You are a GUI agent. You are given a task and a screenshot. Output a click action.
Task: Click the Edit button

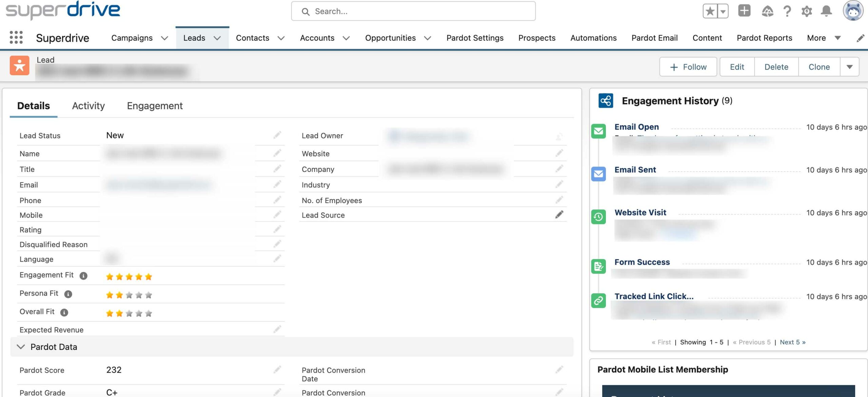tap(737, 67)
